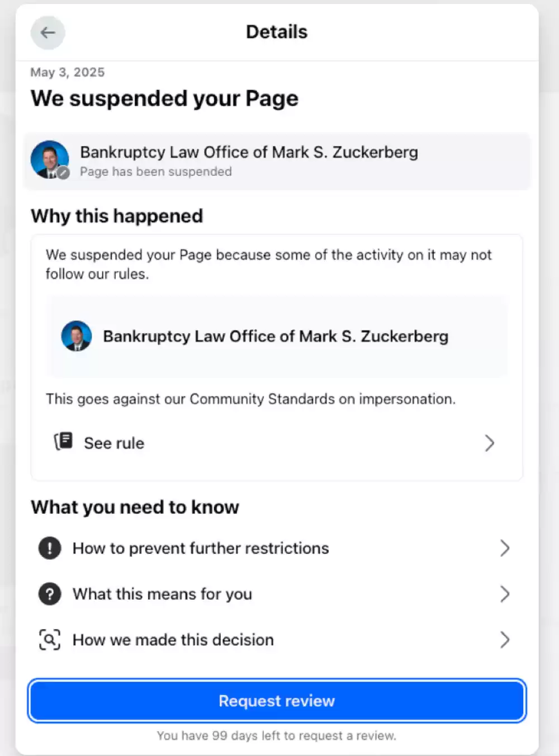Expand the See rule row chevron
Image resolution: width=559 pixels, height=756 pixels.
coord(490,443)
